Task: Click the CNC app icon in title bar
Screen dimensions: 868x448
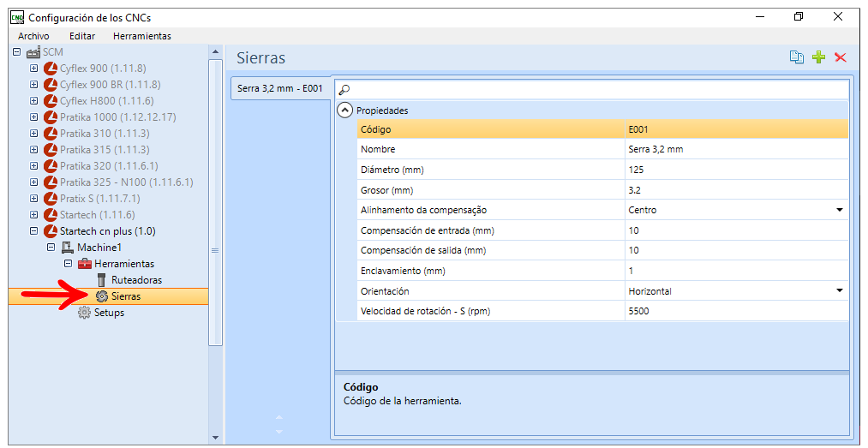Action: (17, 17)
